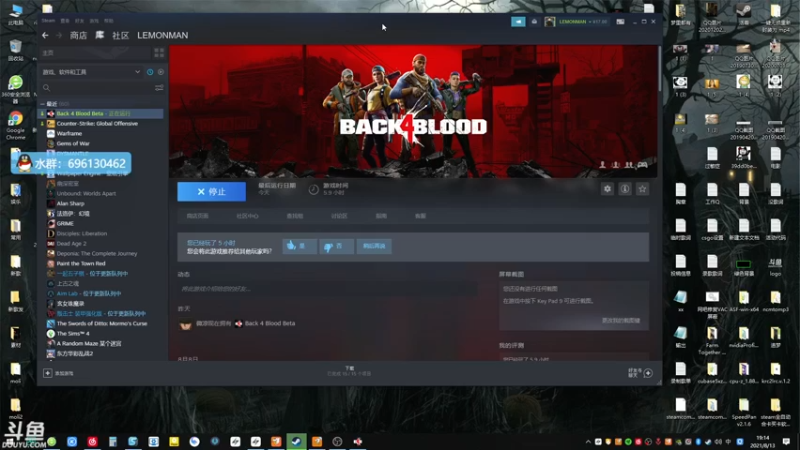Viewport: 800px width, 450px height.
Task: Click the Steam icon in Windows taskbar
Action: 296,441
